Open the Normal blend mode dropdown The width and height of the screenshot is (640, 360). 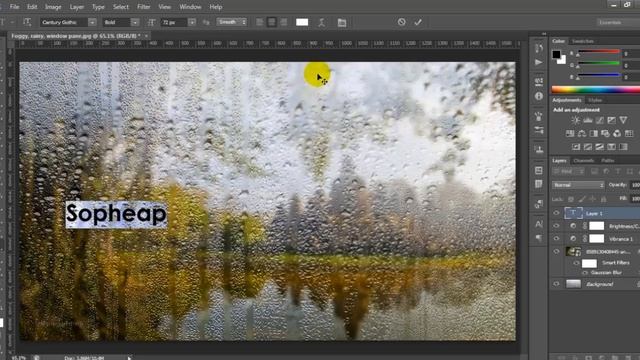pos(578,185)
